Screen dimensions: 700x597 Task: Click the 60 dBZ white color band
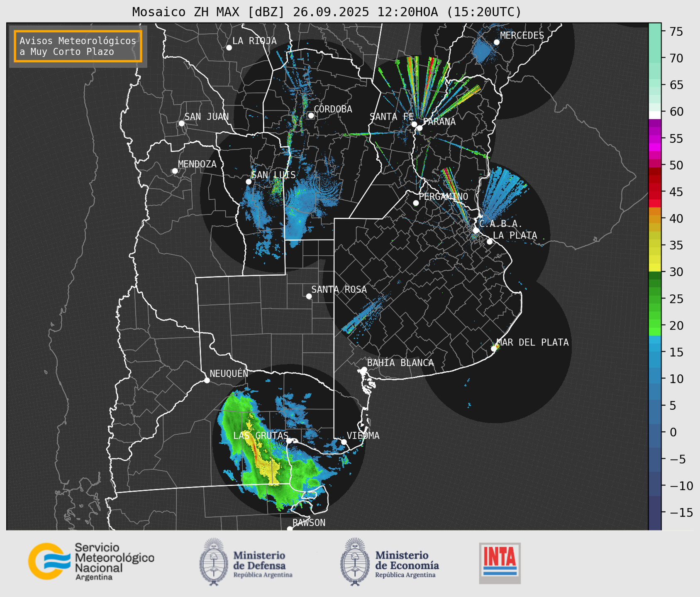(x=655, y=115)
